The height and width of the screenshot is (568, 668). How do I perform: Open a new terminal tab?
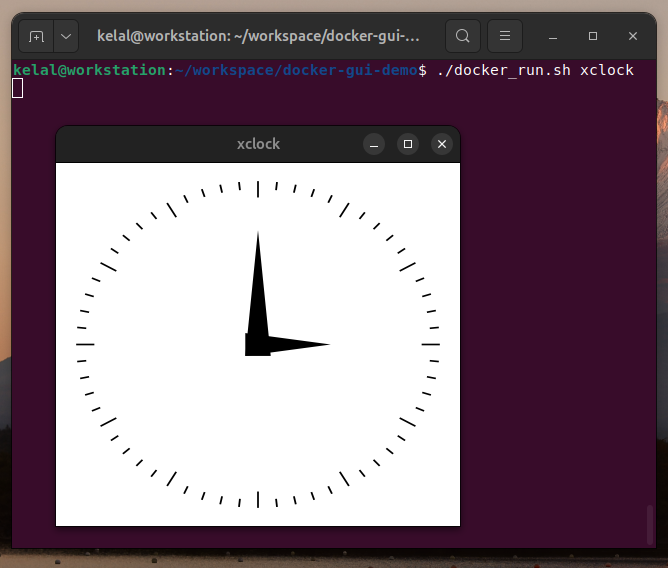tap(36, 36)
